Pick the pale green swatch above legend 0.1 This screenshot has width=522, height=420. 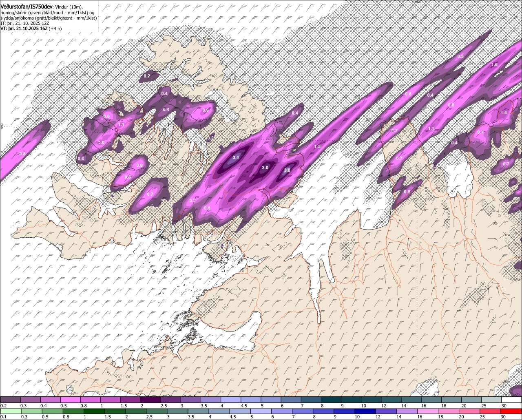[x=11, y=411]
